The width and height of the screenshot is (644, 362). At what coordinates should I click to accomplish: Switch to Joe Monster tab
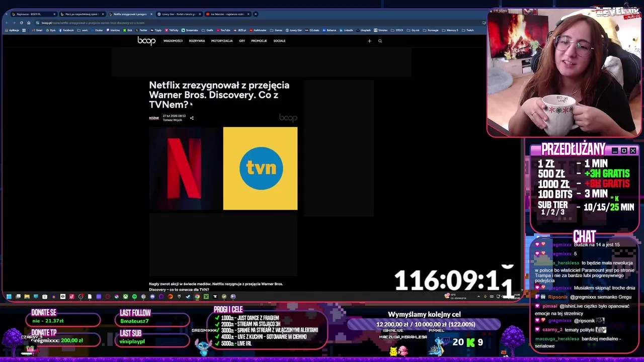(228, 14)
